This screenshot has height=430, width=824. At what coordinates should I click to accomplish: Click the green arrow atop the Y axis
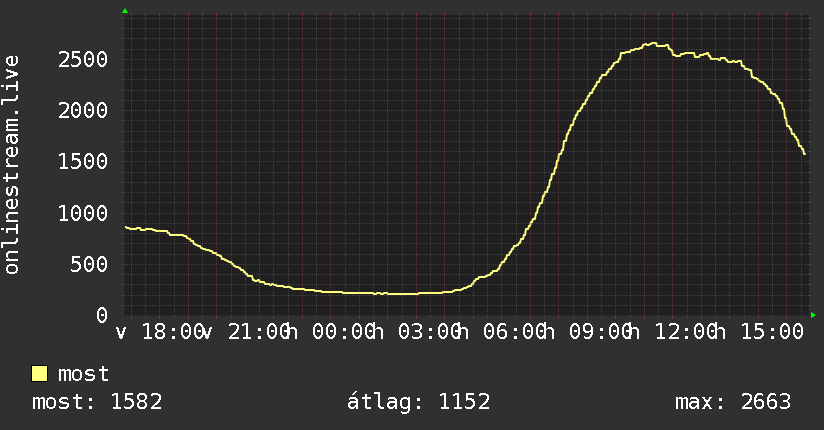point(125,11)
